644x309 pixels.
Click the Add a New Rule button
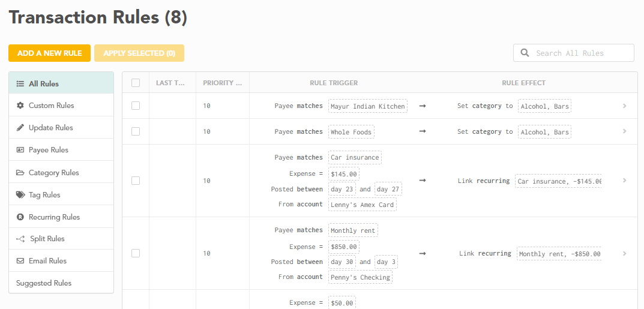point(49,53)
